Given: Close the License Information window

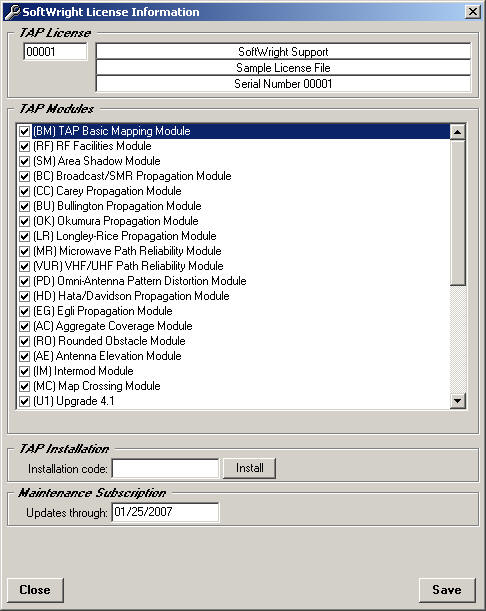Looking at the screenshot, I should (x=472, y=12).
